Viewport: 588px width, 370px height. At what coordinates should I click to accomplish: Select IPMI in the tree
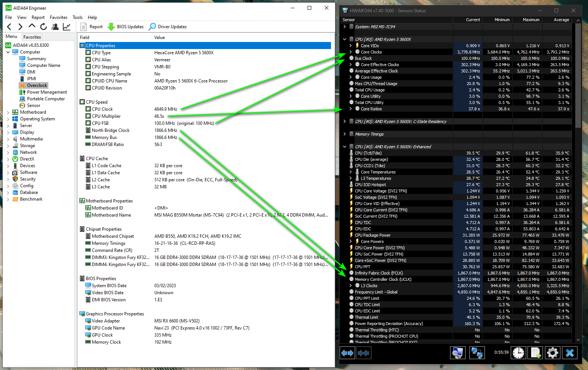click(x=32, y=79)
